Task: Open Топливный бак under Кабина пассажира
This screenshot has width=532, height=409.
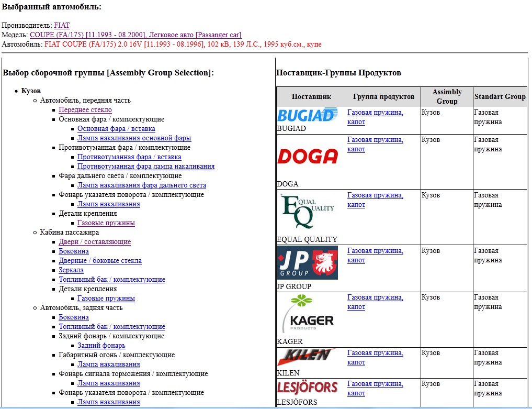Action: point(112,280)
